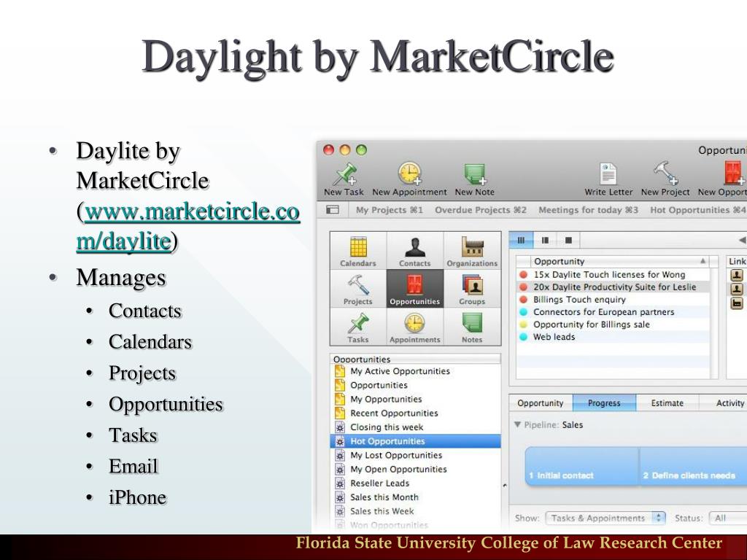Collapse the Pipeline disclosure triangle
Image resolution: width=747 pixels, height=560 pixels.
coord(517,424)
